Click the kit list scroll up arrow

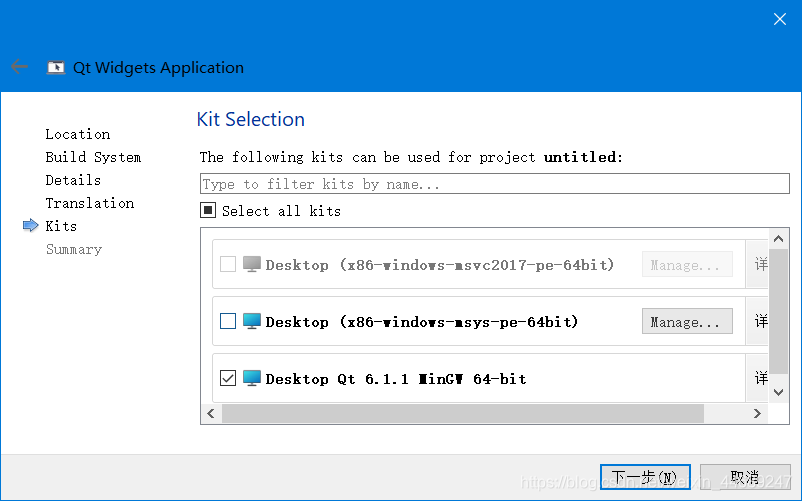click(x=778, y=239)
